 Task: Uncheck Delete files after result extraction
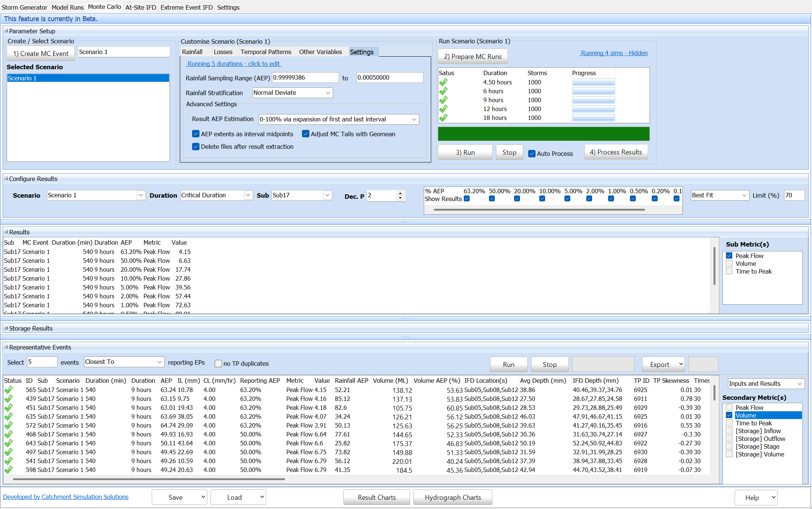[x=196, y=147]
